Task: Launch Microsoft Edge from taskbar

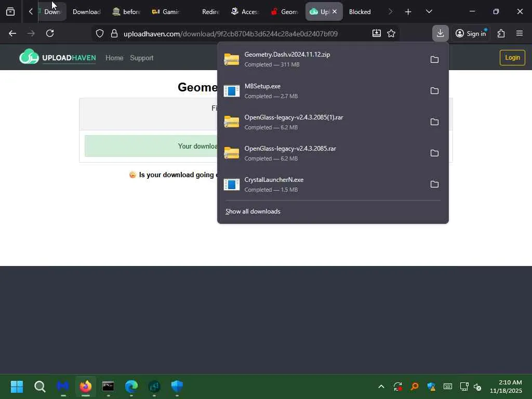Action: click(x=131, y=387)
